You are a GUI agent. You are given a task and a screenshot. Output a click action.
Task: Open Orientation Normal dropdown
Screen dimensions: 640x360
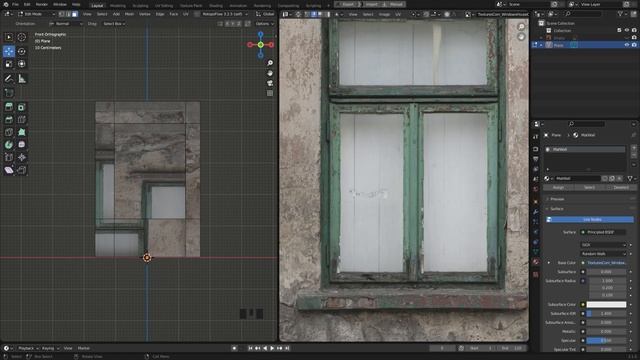pos(65,24)
